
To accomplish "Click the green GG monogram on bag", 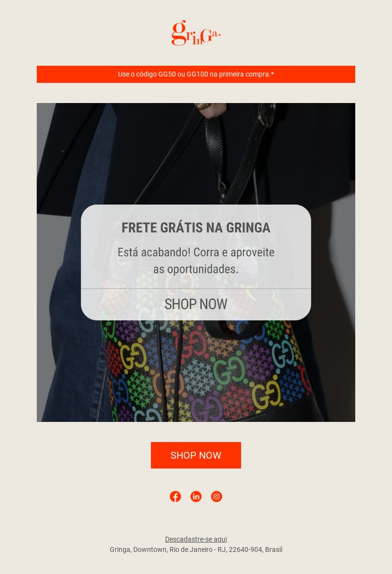I will point(228,370).
